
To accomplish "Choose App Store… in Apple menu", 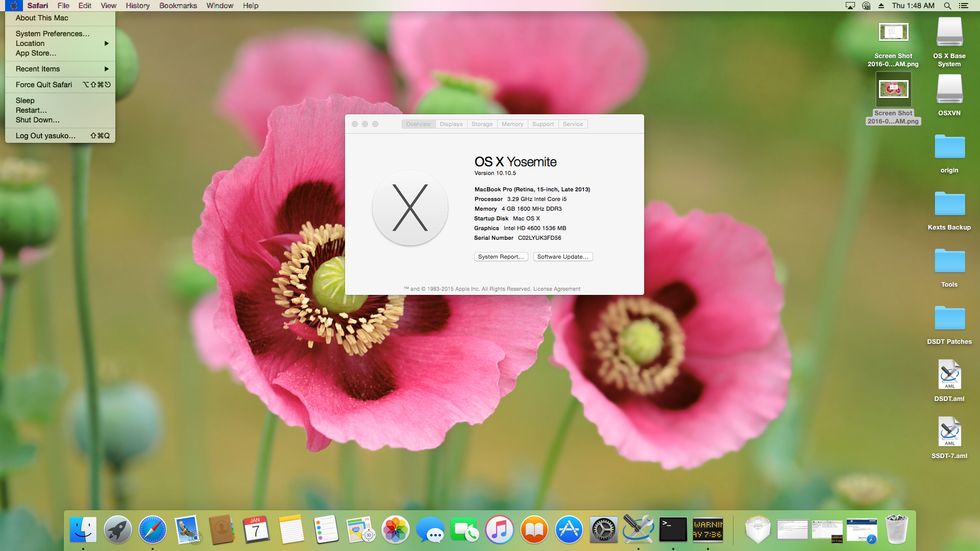I will pos(60,53).
